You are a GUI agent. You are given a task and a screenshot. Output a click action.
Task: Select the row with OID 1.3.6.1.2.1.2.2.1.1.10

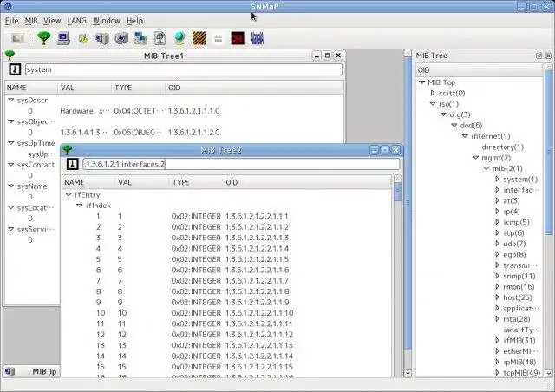click(226, 313)
